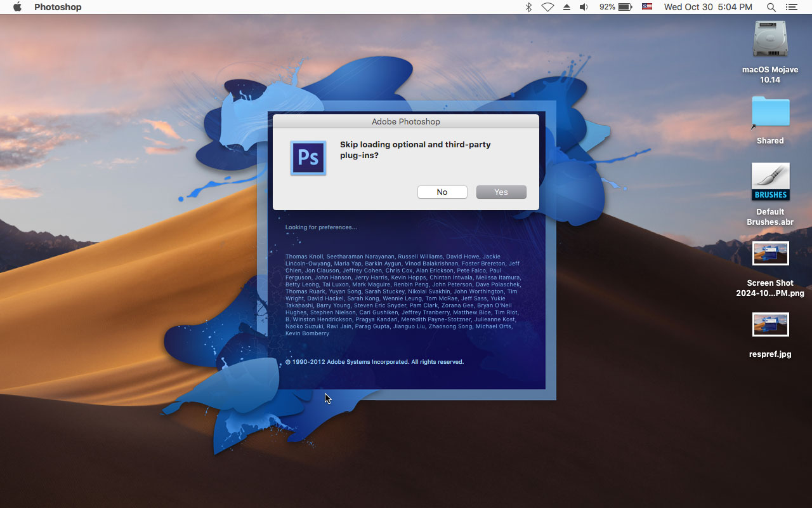Open the Apple menu
The width and height of the screenshot is (812, 508).
(x=17, y=7)
